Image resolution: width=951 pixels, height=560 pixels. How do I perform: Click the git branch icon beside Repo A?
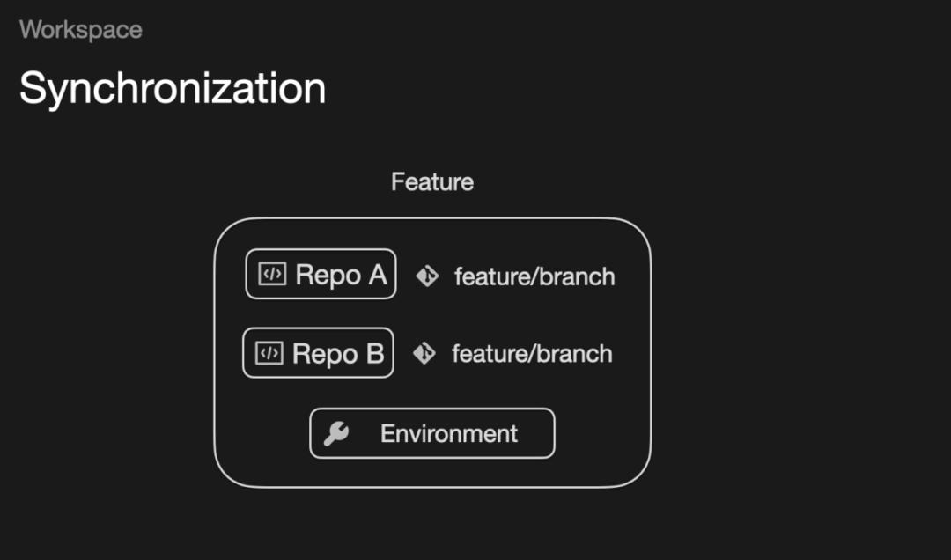(427, 276)
